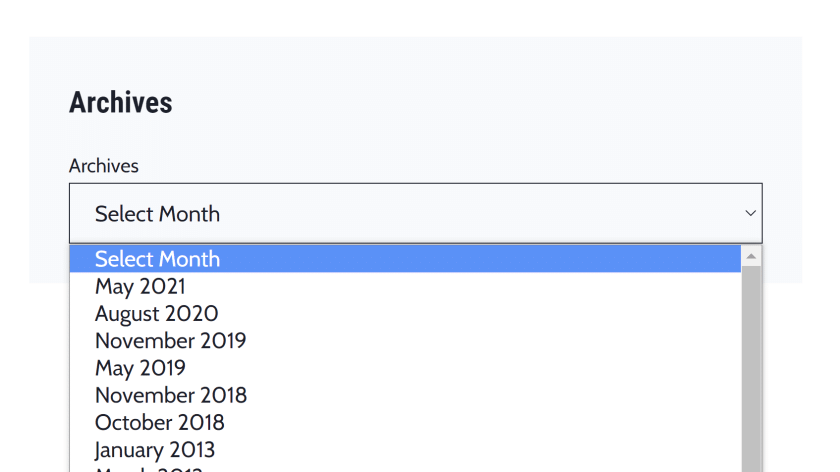Viewport: 840px width, 472px height.
Task: Pick October 2018 from the dropdown
Action: tap(159, 422)
